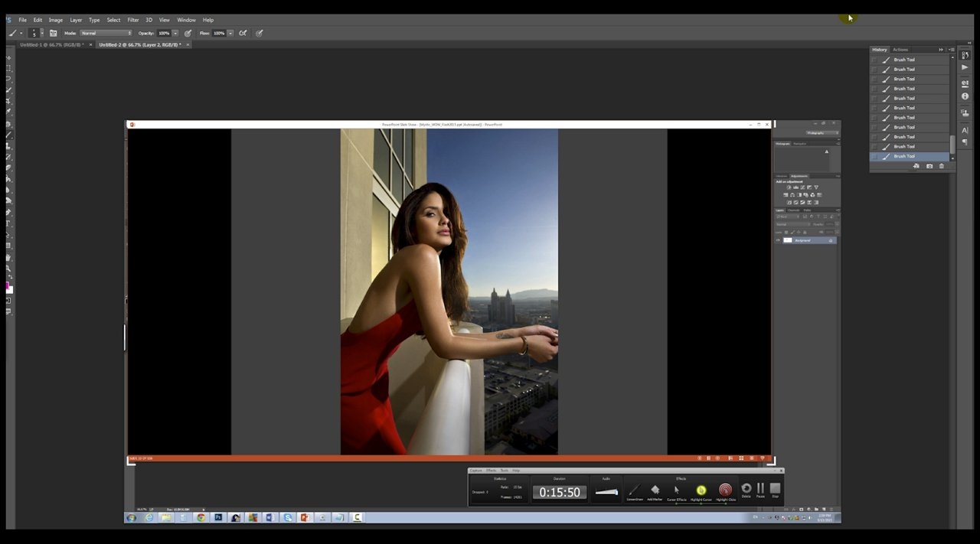Select the Brush tool in left toolbox
Viewport: 980px width, 544px height.
[x=9, y=135]
